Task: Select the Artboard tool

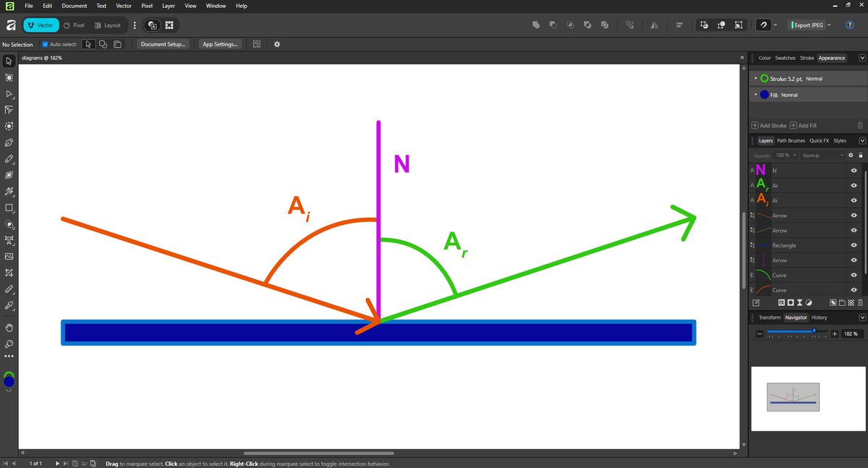Action: click(x=9, y=77)
